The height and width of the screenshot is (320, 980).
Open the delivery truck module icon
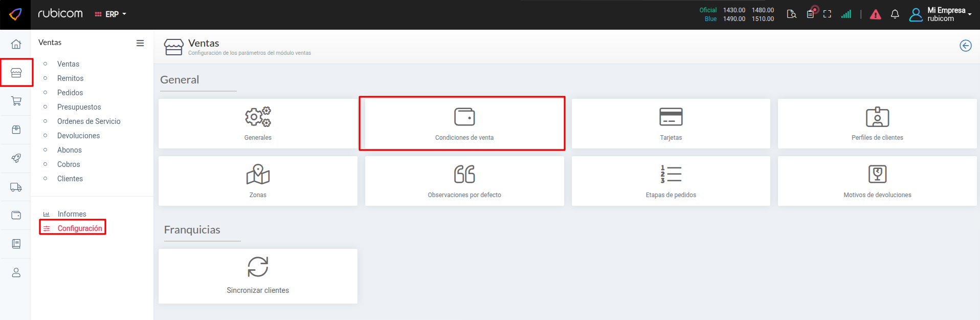pyautogui.click(x=16, y=187)
